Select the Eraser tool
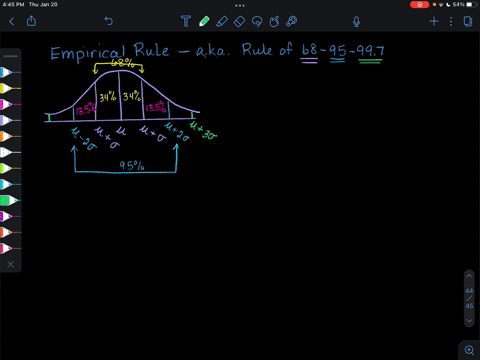 click(239, 21)
